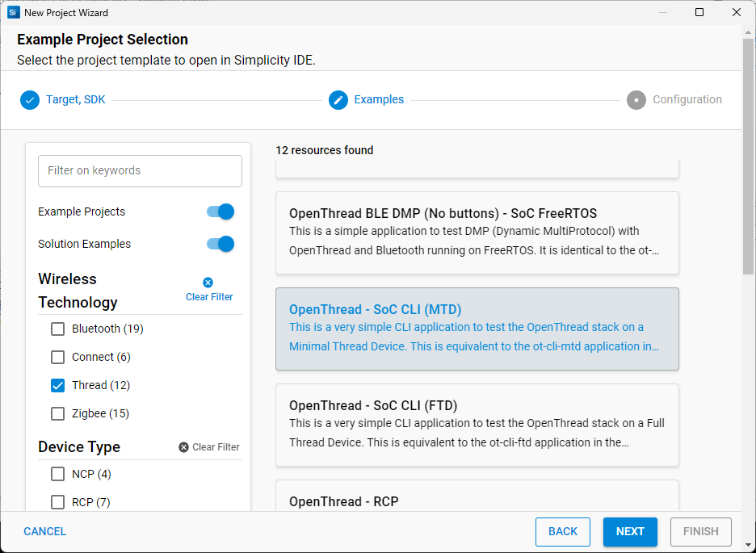Click the blue checkmark icon on Target, SDK step
Image resolution: width=756 pixels, height=553 pixels.
click(x=29, y=99)
